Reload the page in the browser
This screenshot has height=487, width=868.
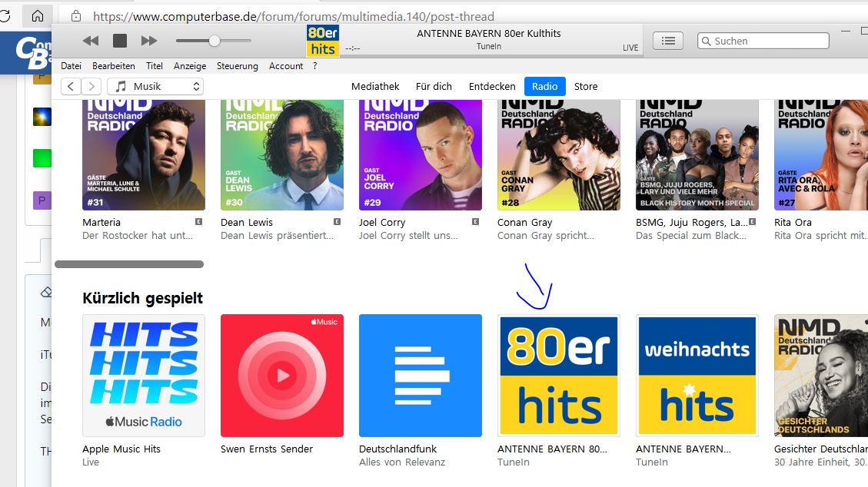pos(5,16)
